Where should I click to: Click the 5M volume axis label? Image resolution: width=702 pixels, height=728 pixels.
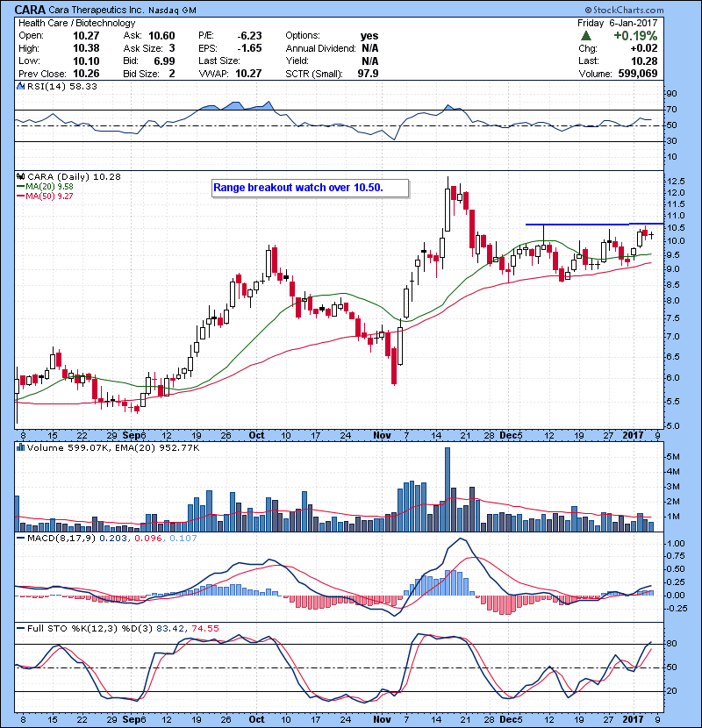coord(673,457)
